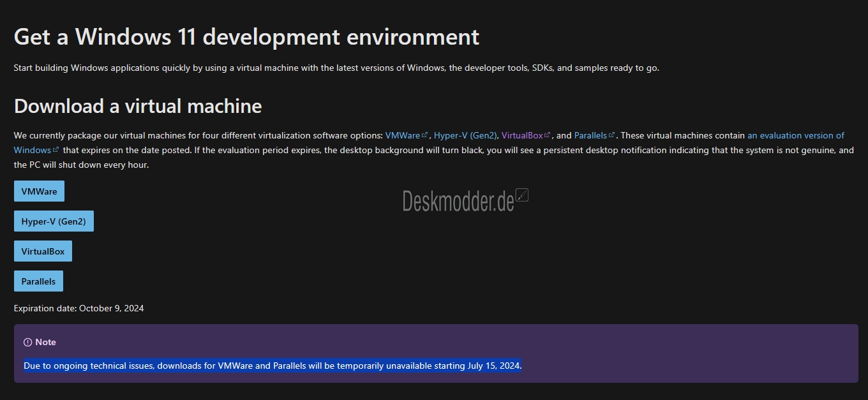Click the blue VirtualBox download button
This screenshot has height=400, width=868.
click(43, 251)
